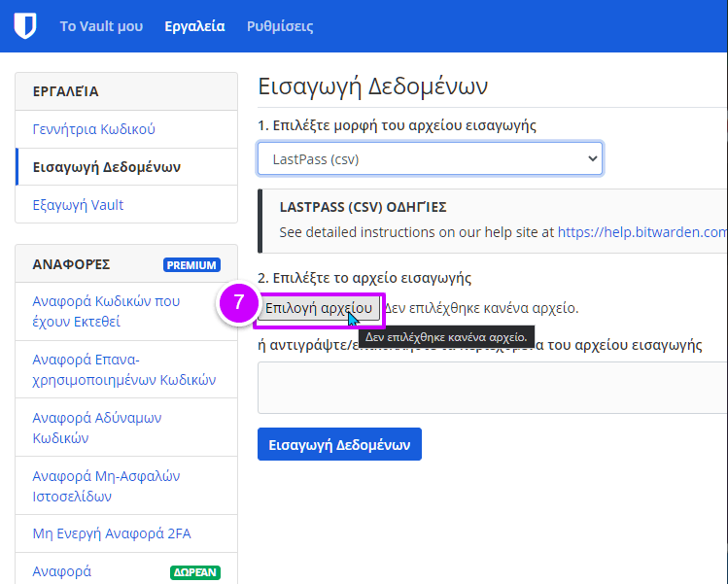Click the ΕΡΓΑΛΕΊΑ panel header
This screenshot has height=584, width=728.
tap(126, 91)
